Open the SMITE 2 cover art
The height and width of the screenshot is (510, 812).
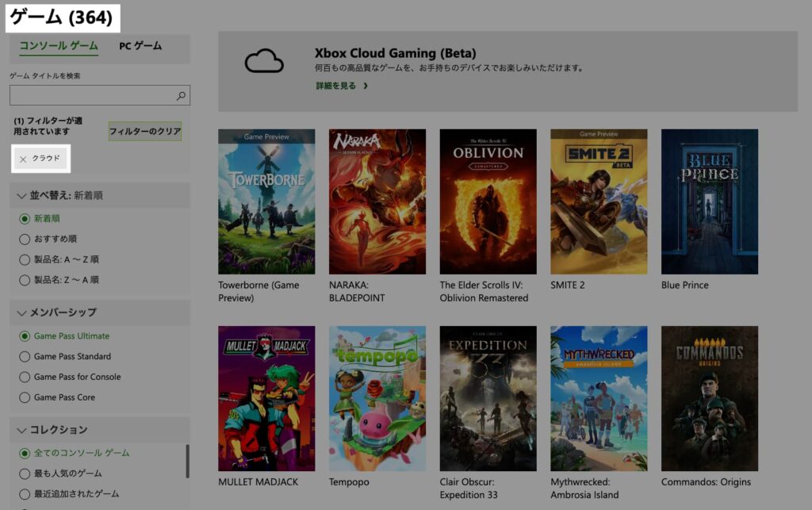[x=599, y=202]
